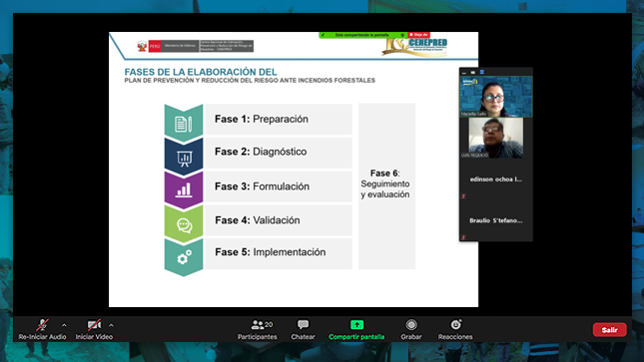Expand the audio options arrow

pos(64,325)
